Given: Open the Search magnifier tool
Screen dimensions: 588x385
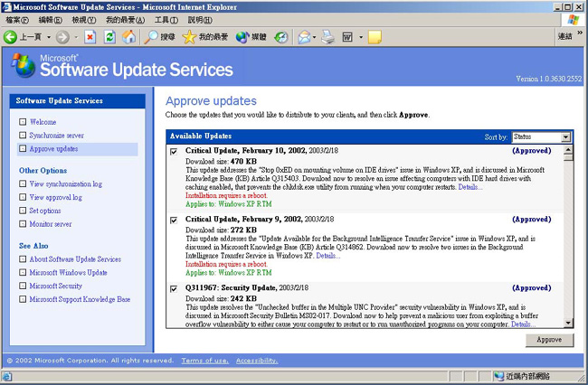Looking at the screenshot, I should pos(151,37).
